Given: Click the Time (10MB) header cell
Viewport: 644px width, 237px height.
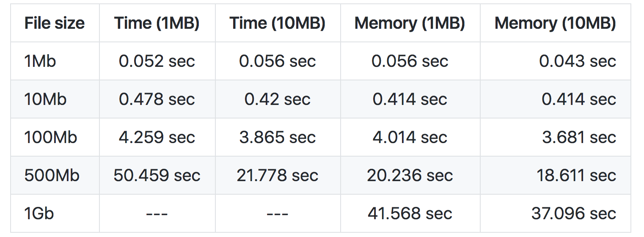Looking at the screenshot, I should pos(278,23).
